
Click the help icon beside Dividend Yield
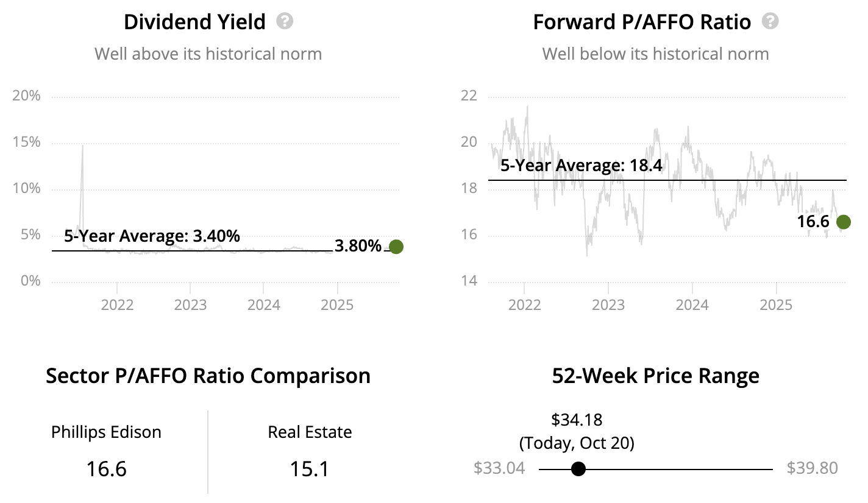[x=285, y=22]
